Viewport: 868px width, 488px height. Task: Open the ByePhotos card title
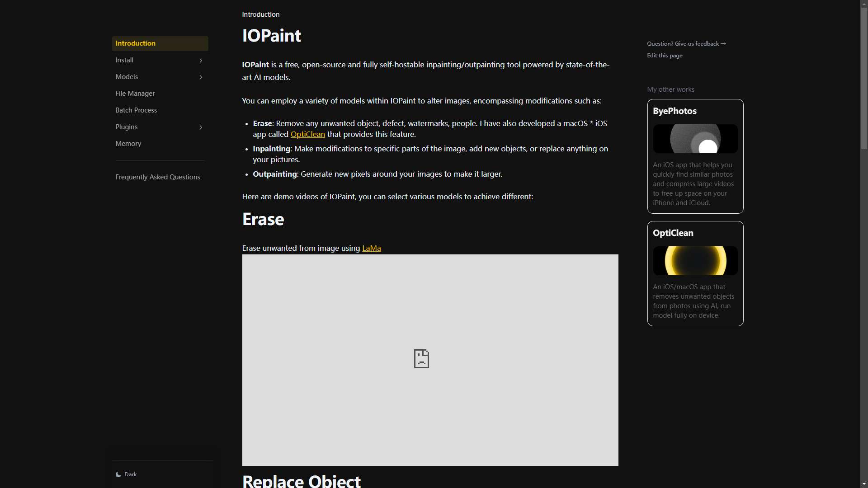click(x=675, y=111)
